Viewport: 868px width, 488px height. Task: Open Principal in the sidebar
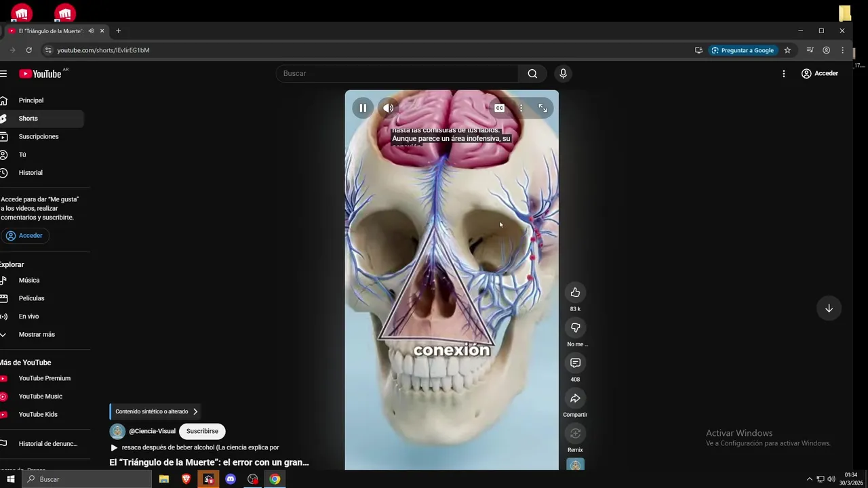(x=42, y=100)
